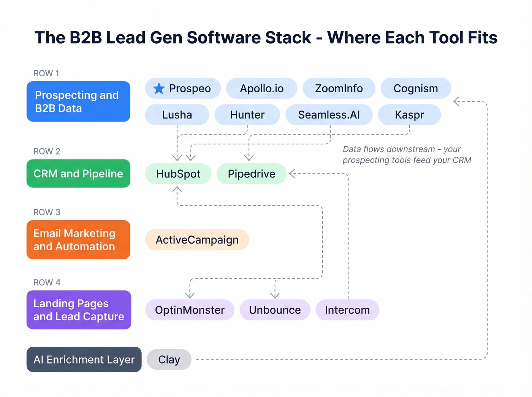Select the ActiveCampaign badge in Row 3
Screen dimensions: 532x397
coord(197,240)
